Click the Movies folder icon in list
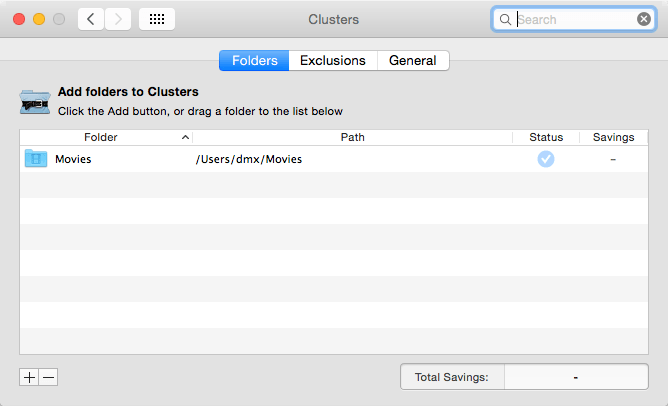The image size is (668, 406). click(x=36, y=159)
